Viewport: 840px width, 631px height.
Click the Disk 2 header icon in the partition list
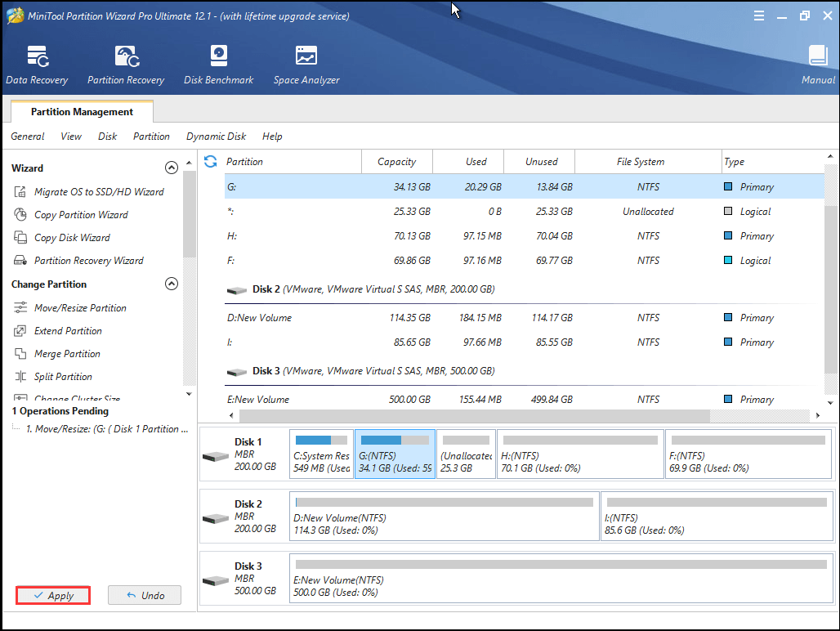[x=237, y=290]
